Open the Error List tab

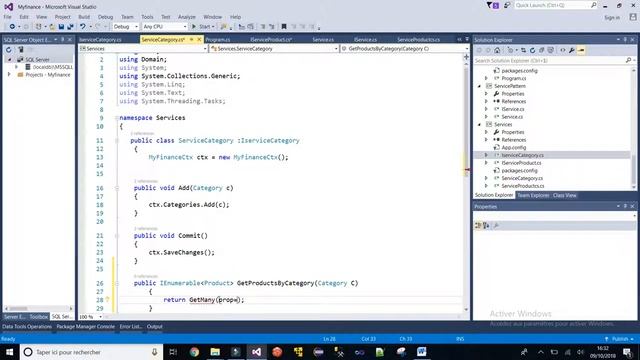[x=131, y=327]
